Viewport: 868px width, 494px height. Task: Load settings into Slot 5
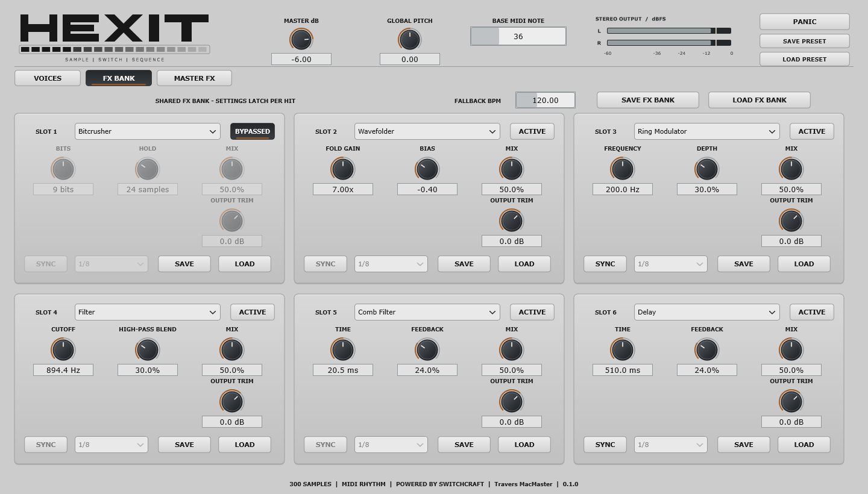pos(524,445)
